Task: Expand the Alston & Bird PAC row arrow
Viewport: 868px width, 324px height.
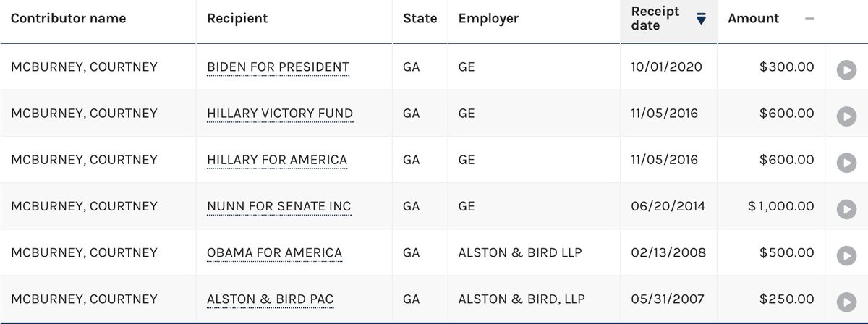Action: tap(846, 302)
